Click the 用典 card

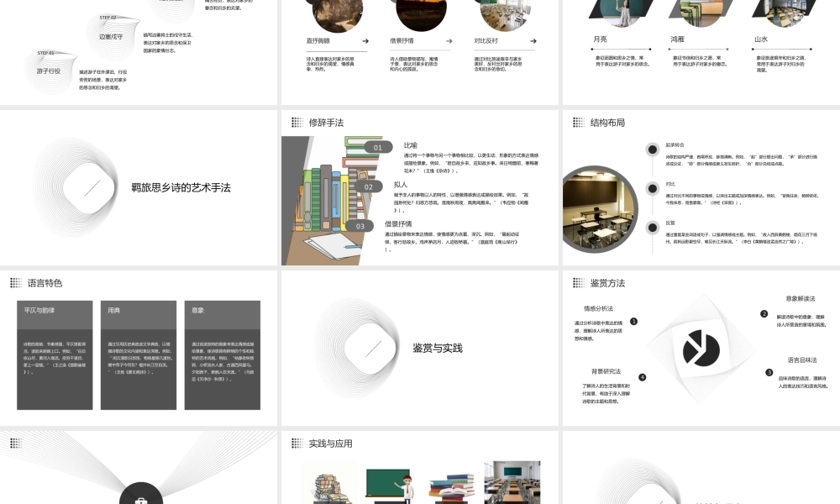click(139, 355)
